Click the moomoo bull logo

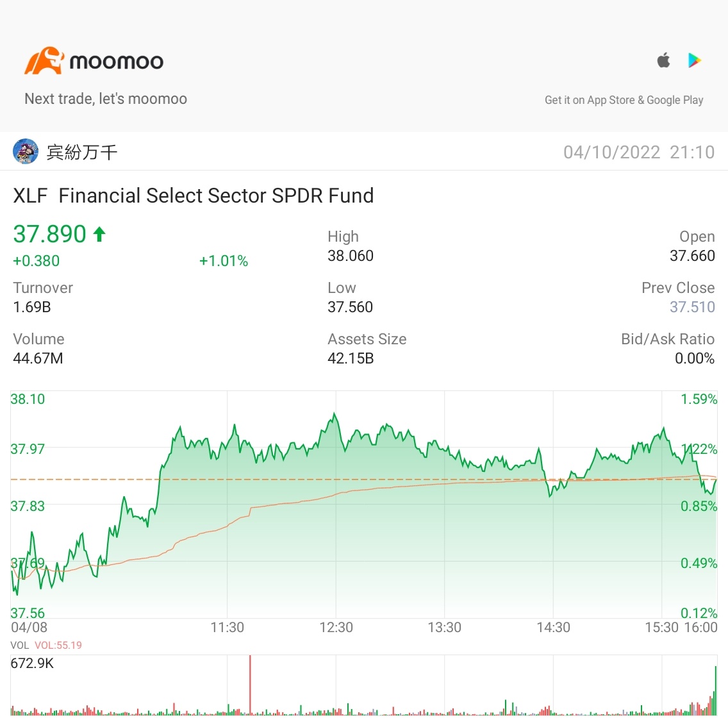(x=44, y=60)
